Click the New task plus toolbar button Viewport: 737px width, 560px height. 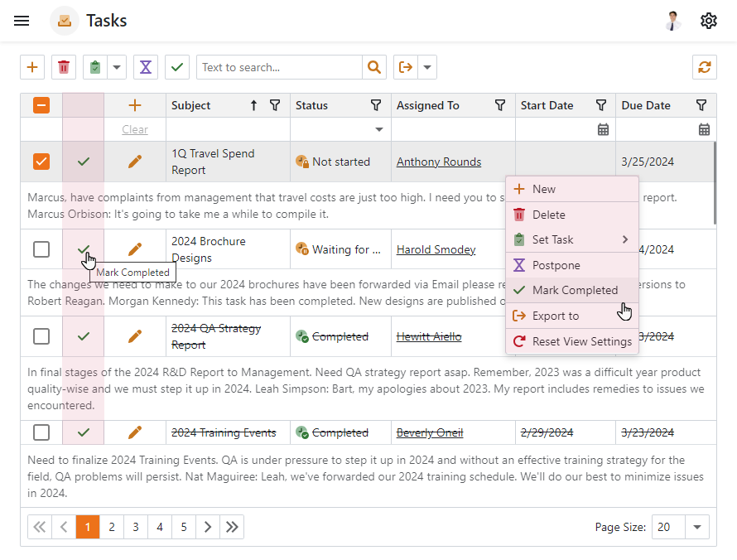32,67
